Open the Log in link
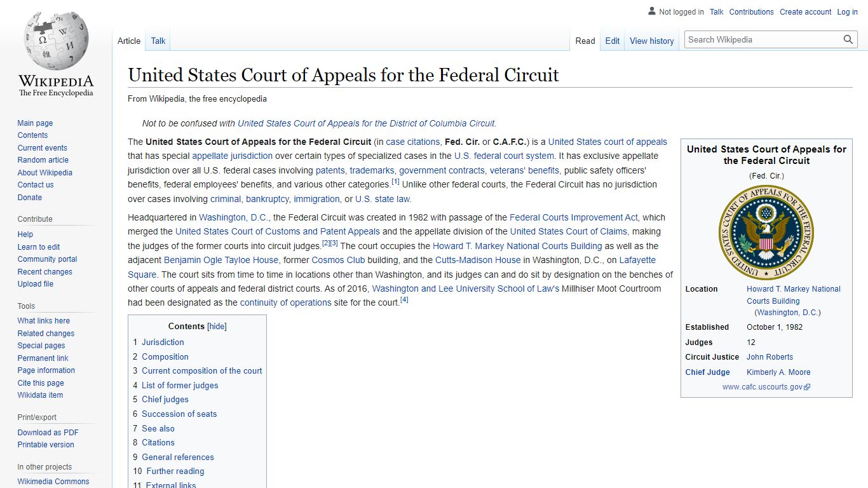The width and height of the screenshot is (868, 488). coord(848,12)
